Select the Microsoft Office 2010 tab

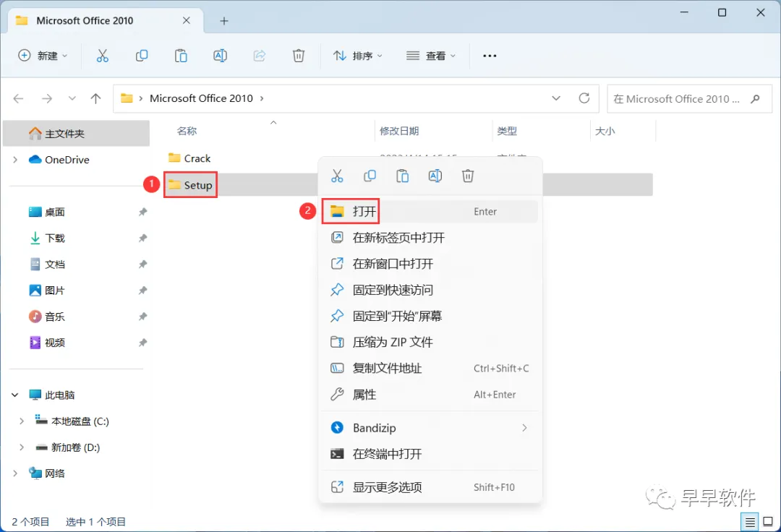click(x=106, y=21)
